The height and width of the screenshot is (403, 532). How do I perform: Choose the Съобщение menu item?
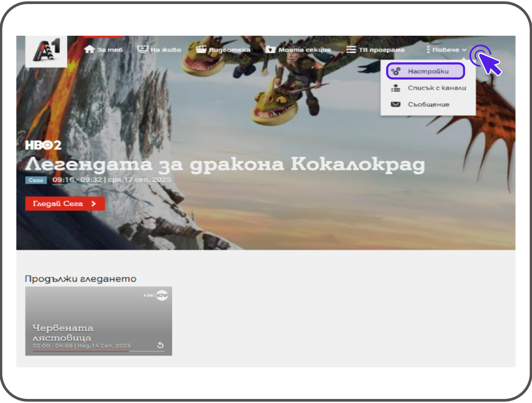pyautogui.click(x=429, y=104)
